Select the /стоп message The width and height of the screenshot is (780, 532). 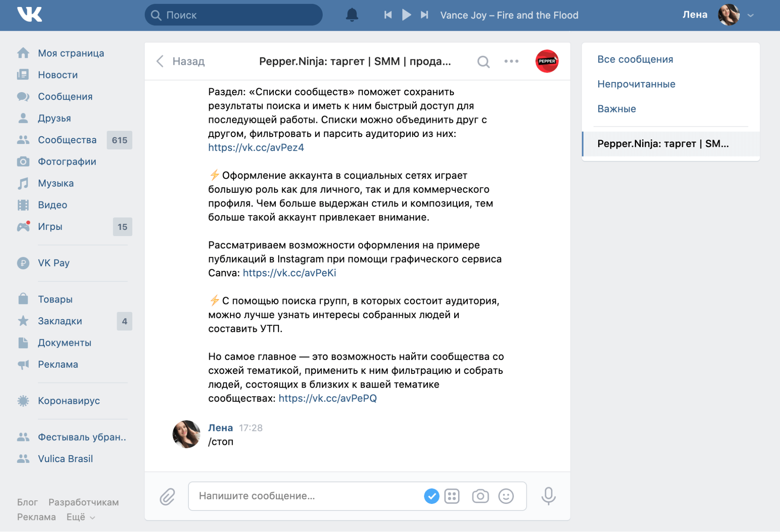(x=221, y=442)
